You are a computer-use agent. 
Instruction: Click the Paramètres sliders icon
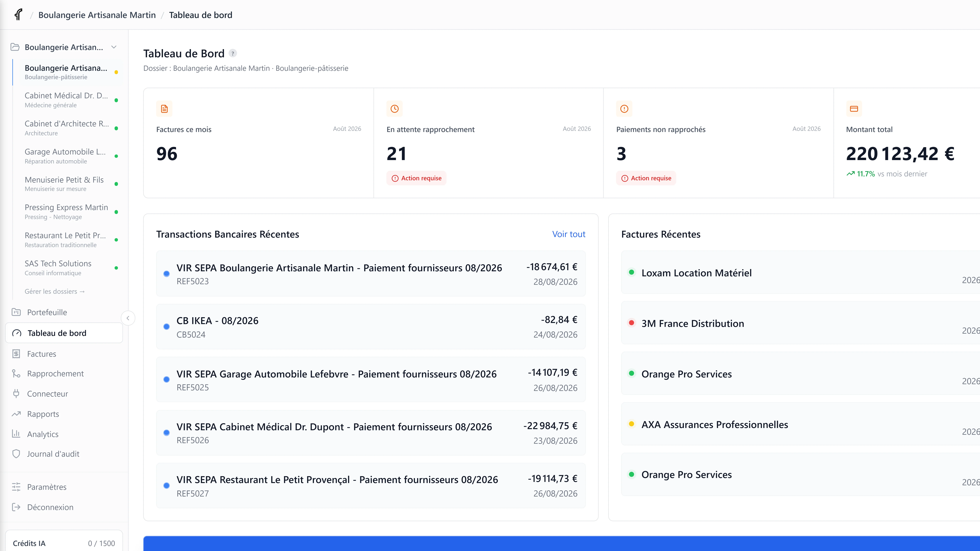pyautogui.click(x=16, y=487)
